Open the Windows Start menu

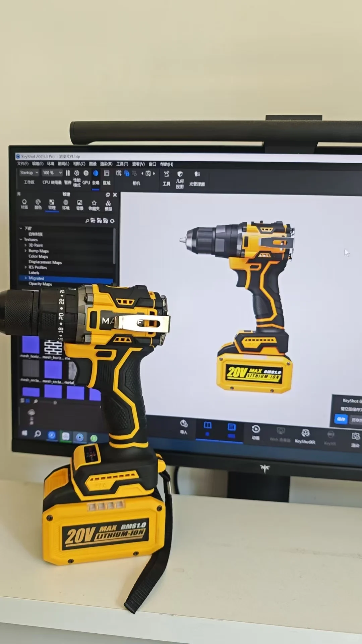pyautogui.click(x=24, y=433)
